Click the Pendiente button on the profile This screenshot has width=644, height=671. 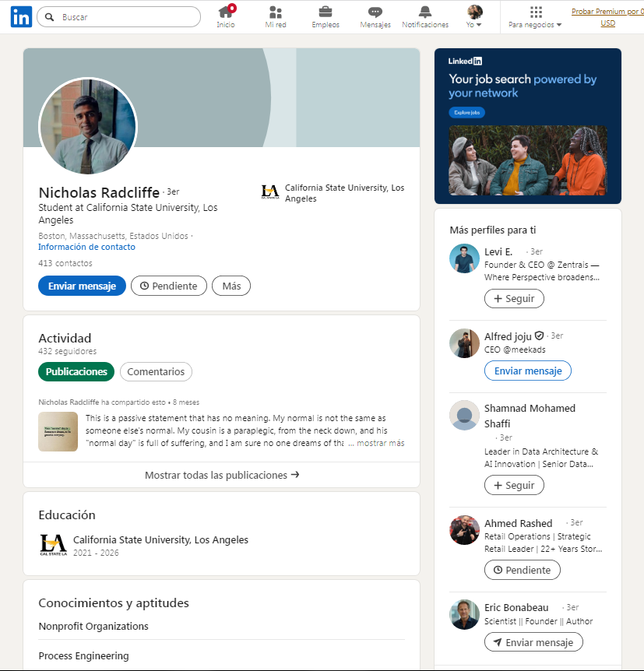tap(169, 286)
